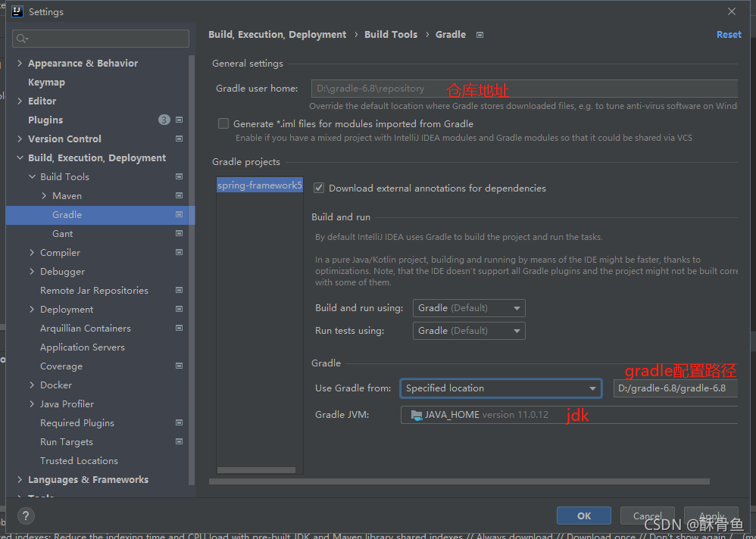Screen dimensions: 756x539
Task: Open the Plugins settings page
Action: tap(45, 120)
